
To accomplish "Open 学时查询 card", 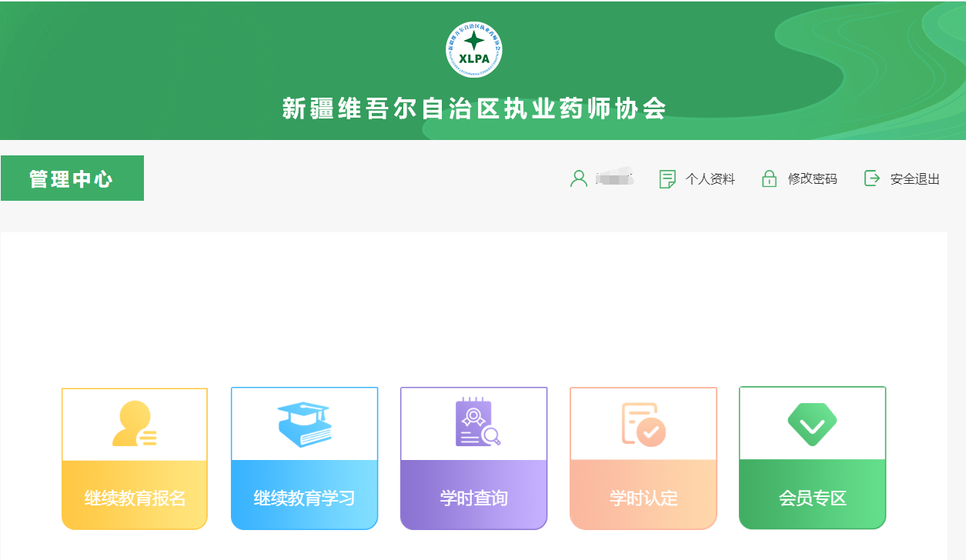I will [x=473, y=459].
